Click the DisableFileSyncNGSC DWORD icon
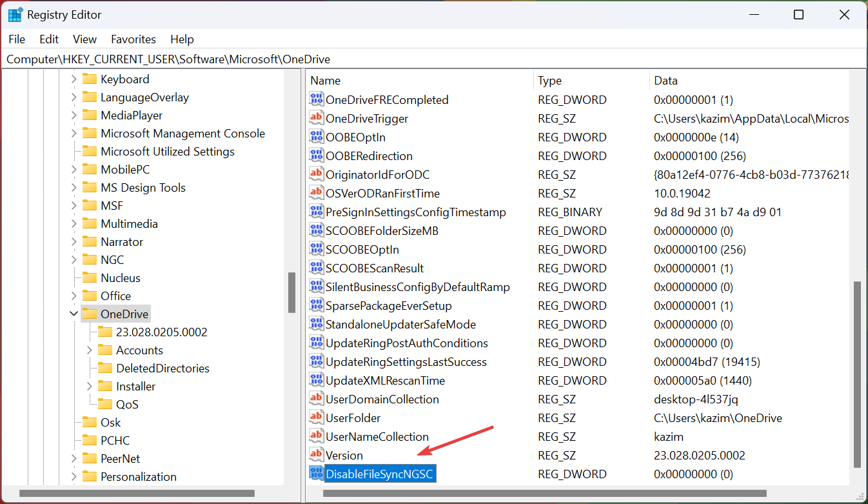Image resolution: width=868 pixels, height=504 pixels. pyautogui.click(x=316, y=474)
